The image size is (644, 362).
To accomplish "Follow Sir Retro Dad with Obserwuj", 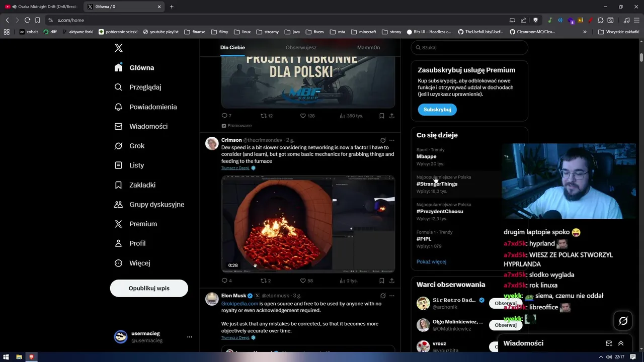I will pos(505,303).
